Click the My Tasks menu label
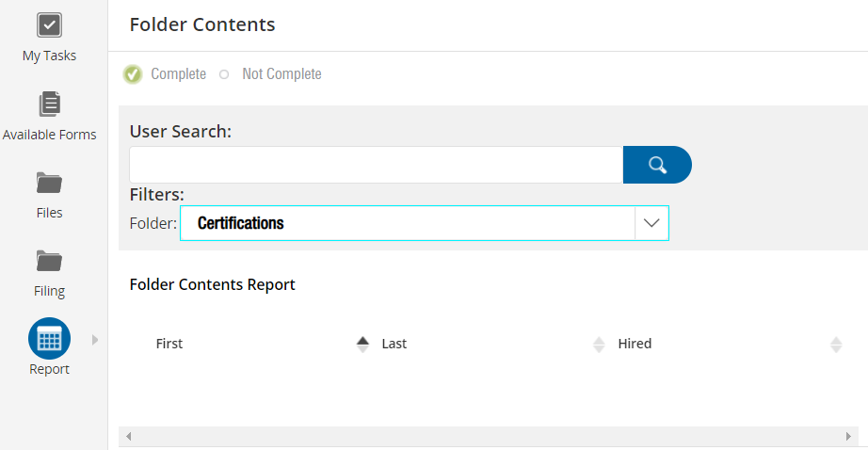This screenshot has width=868, height=450. pos(49,56)
